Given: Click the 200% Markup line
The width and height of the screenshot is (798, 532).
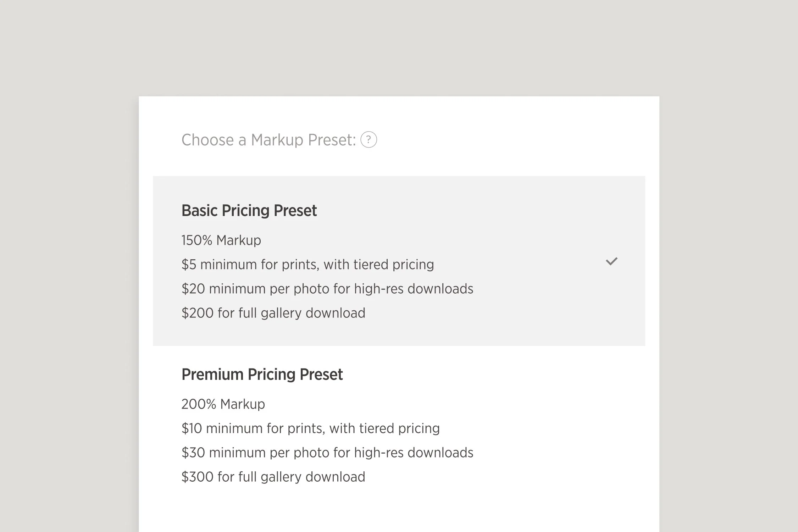Looking at the screenshot, I should click(223, 404).
